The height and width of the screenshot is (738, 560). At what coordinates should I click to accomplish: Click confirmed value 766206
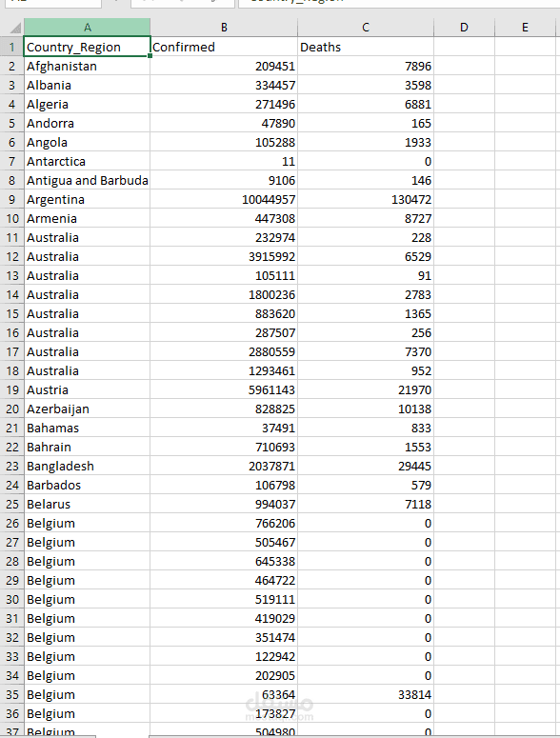tap(224, 524)
